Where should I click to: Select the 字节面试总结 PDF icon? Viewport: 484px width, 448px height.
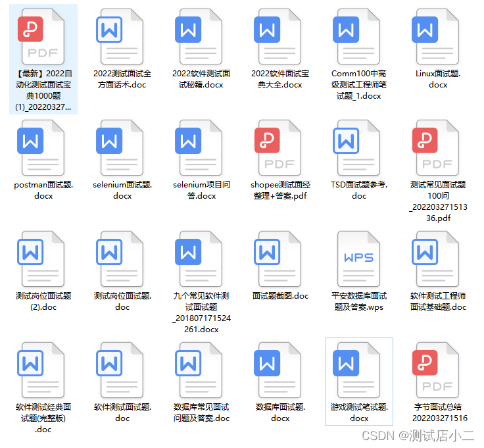tap(436, 370)
